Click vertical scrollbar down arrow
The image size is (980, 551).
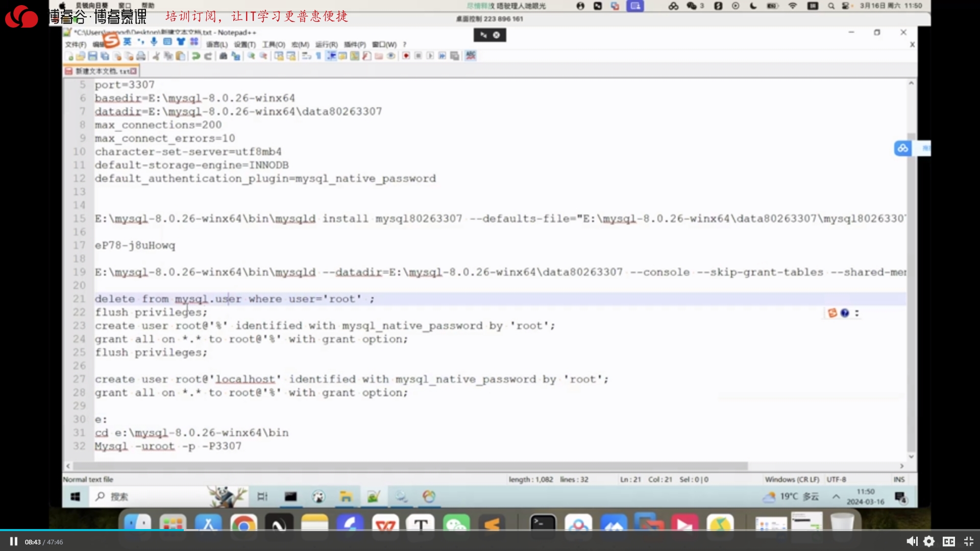[911, 457]
